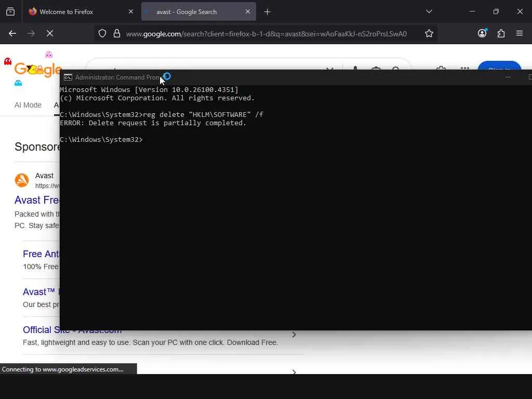Open the Extensions puzzle icon
Image resolution: width=532 pixels, height=399 pixels.
click(x=501, y=33)
